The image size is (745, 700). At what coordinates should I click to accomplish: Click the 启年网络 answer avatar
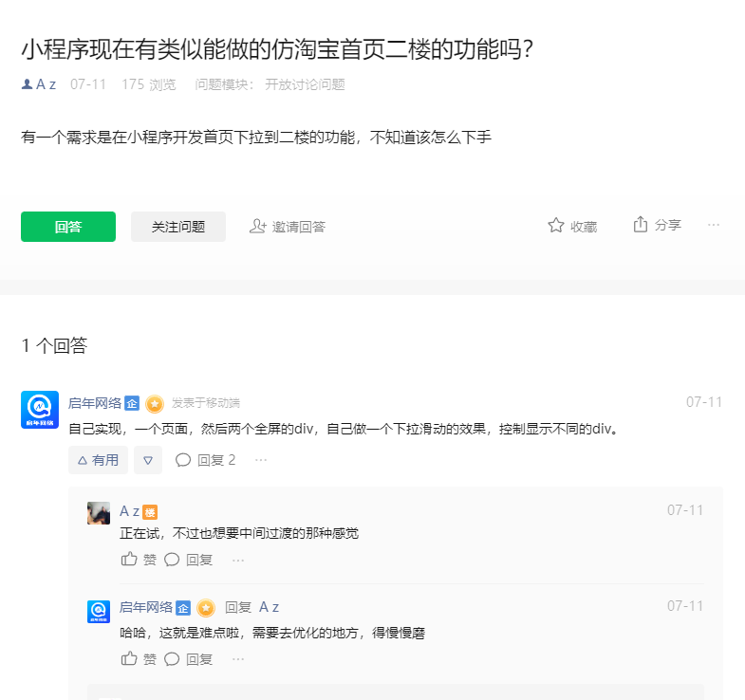40,410
